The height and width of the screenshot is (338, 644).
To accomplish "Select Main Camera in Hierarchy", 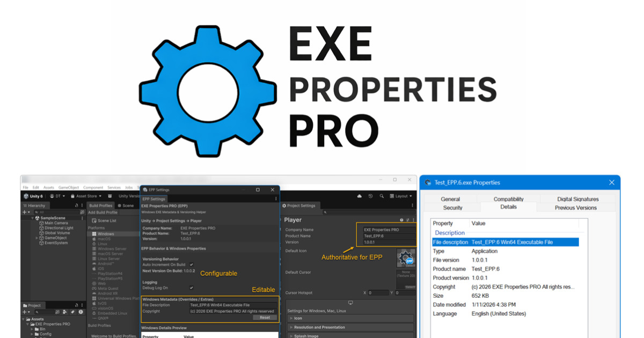I will pos(54,223).
